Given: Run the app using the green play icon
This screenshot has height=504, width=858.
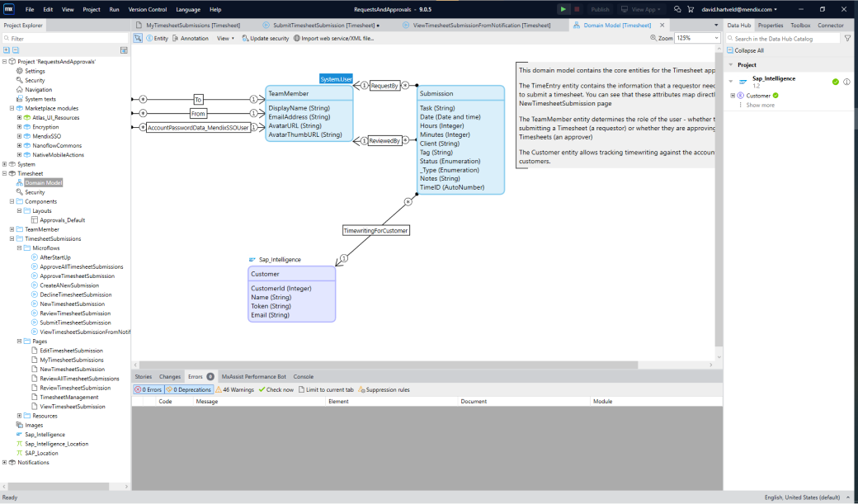Looking at the screenshot, I should [x=563, y=9].
